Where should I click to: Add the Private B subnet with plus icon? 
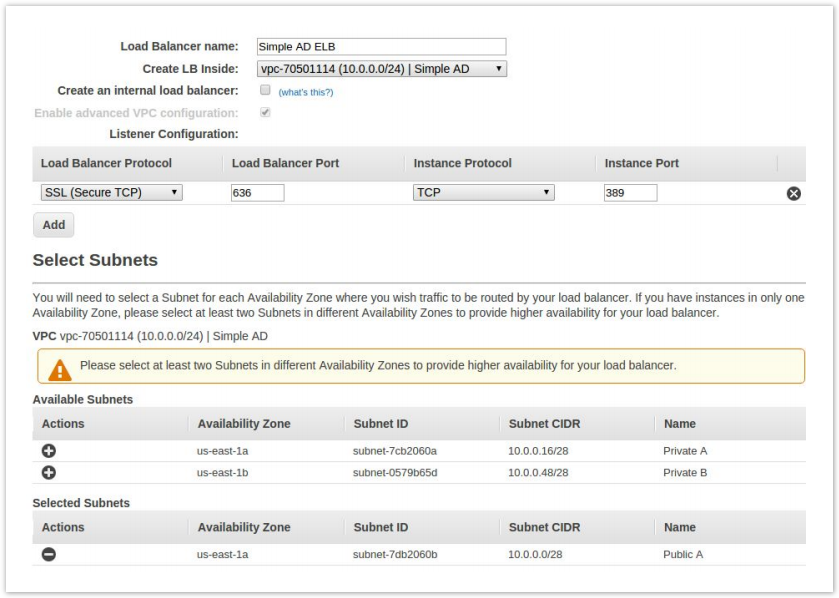tap(48, 472)
